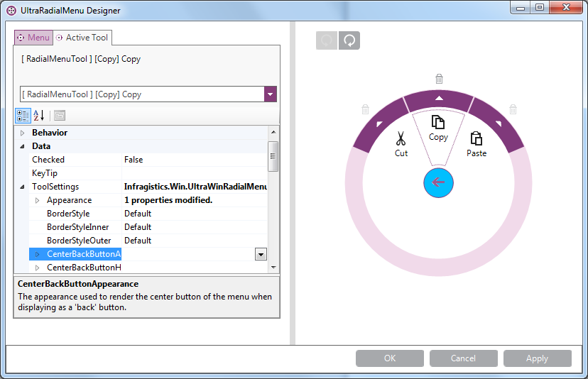Delete Paste tool using its trash icon
Viewport: 588px width, 379px height.
point(513,109)
